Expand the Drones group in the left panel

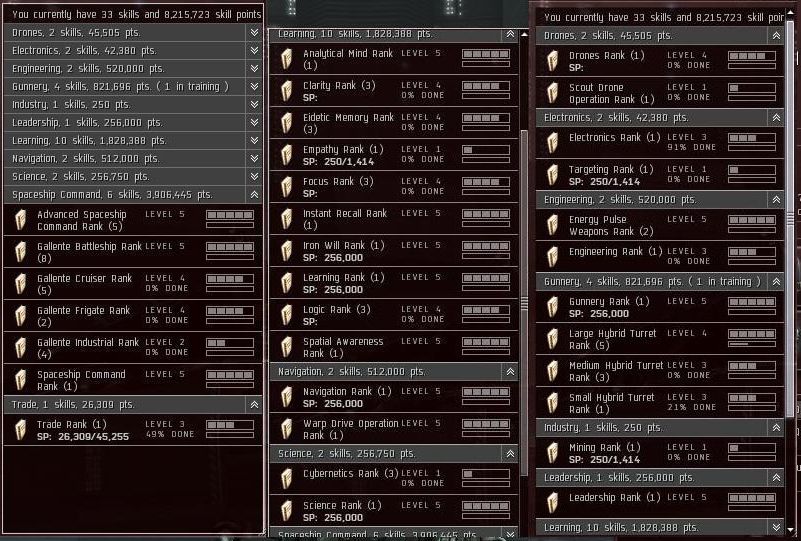tap(254, 32)
